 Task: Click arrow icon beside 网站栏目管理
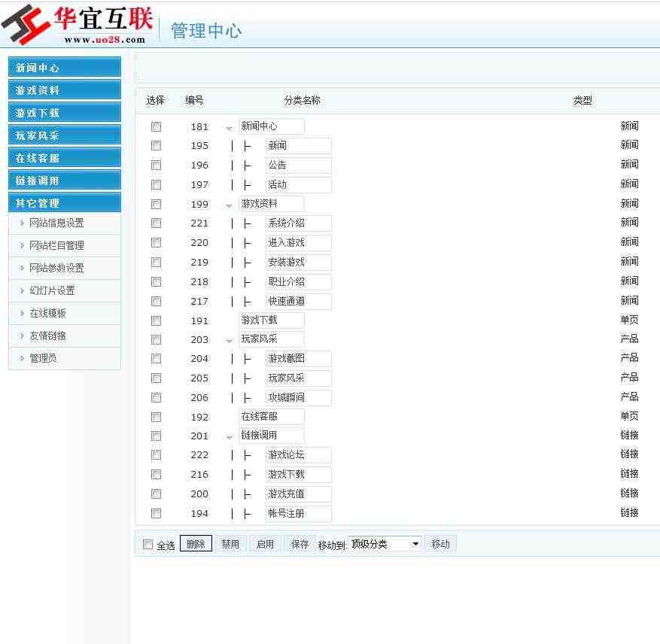click(x=23, y=245)
